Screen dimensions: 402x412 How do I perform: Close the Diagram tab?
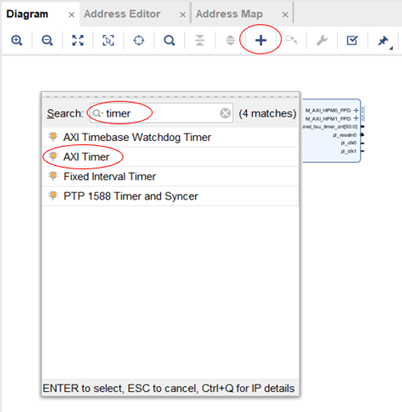tap(71, 15)
